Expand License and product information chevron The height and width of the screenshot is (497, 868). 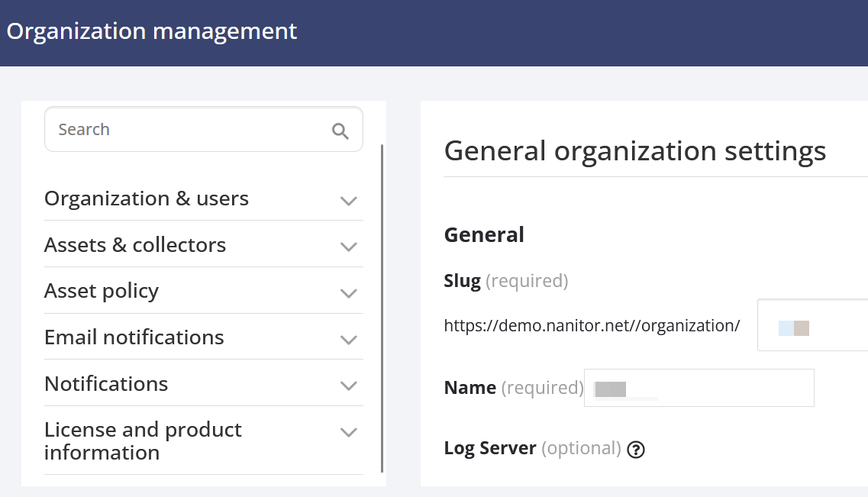point(349,433)
